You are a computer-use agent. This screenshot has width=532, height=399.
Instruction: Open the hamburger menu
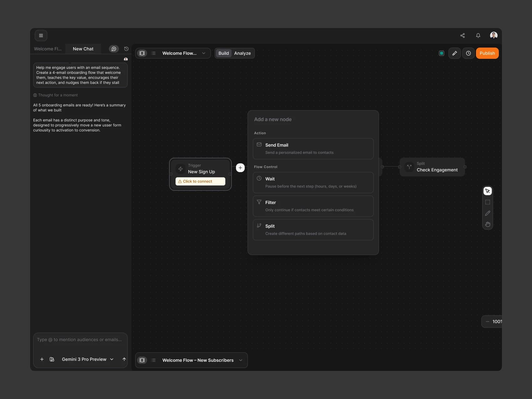pos(41,35)
